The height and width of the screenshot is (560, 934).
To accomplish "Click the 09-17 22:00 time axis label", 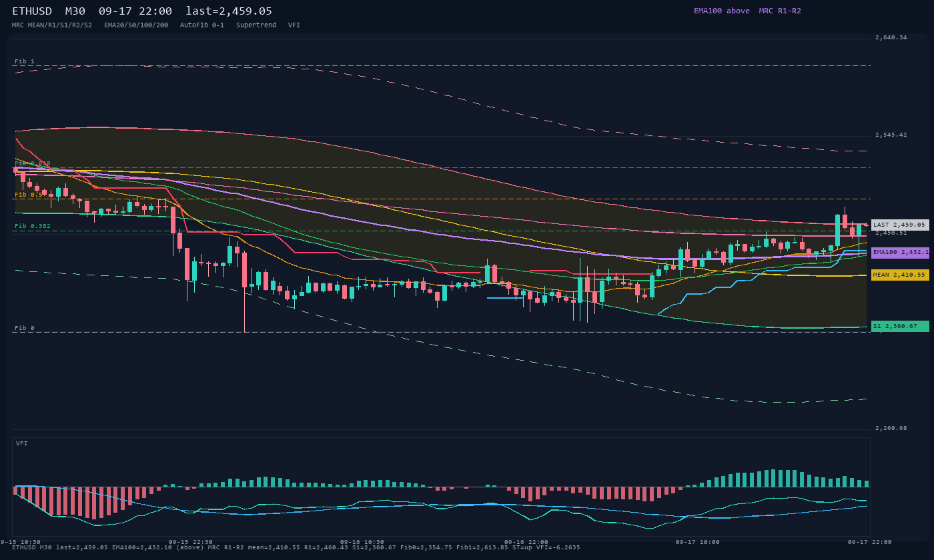I will tap(870, 542).
